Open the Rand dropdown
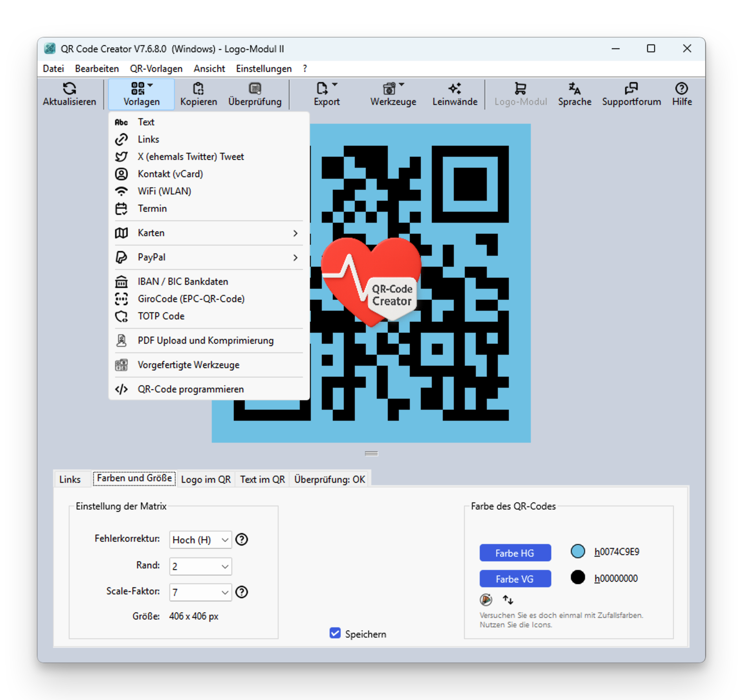 click(x=200, y=566)
